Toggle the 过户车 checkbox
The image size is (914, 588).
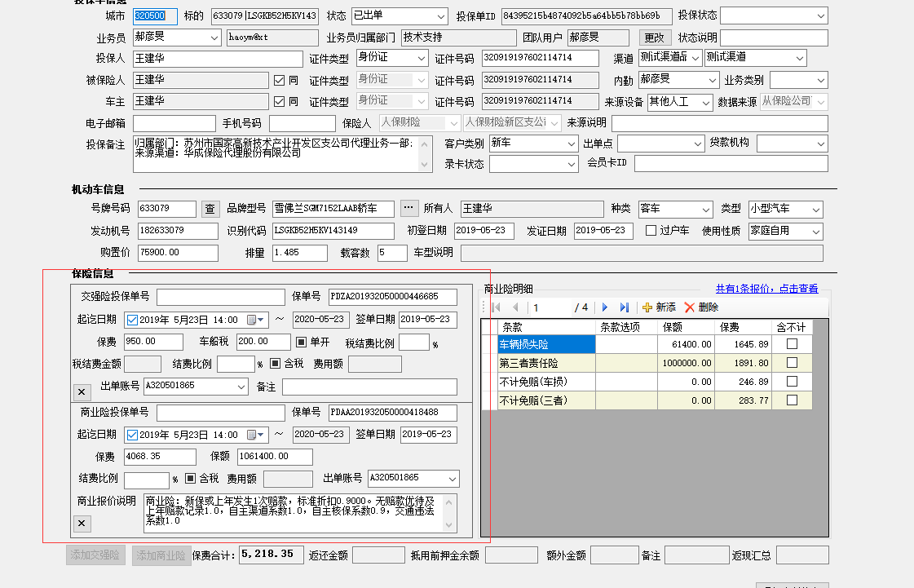click(651, 231)
